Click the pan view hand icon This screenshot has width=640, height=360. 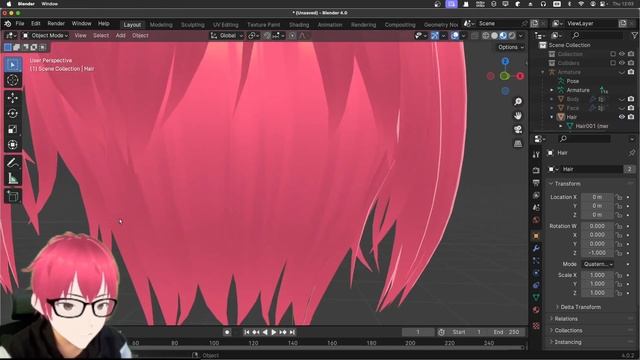pos(518,116)
